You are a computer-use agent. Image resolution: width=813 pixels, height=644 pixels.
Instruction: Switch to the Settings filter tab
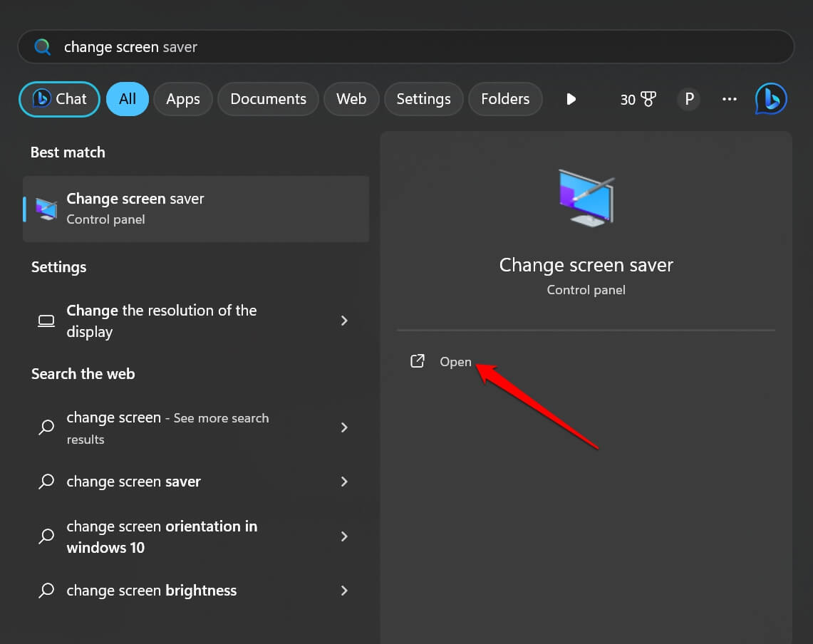tap(424, 99)
